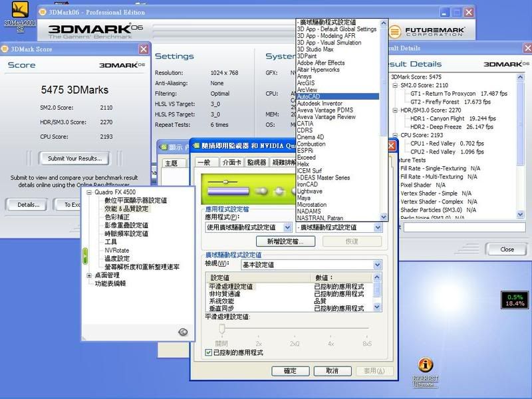Close the 3DMark Score window
Screen dimensions: 532x399
pos(144,49)
